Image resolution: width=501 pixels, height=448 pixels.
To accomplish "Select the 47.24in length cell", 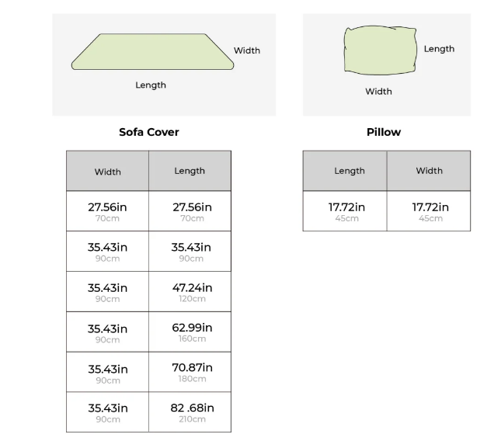I will coord(190,291).
